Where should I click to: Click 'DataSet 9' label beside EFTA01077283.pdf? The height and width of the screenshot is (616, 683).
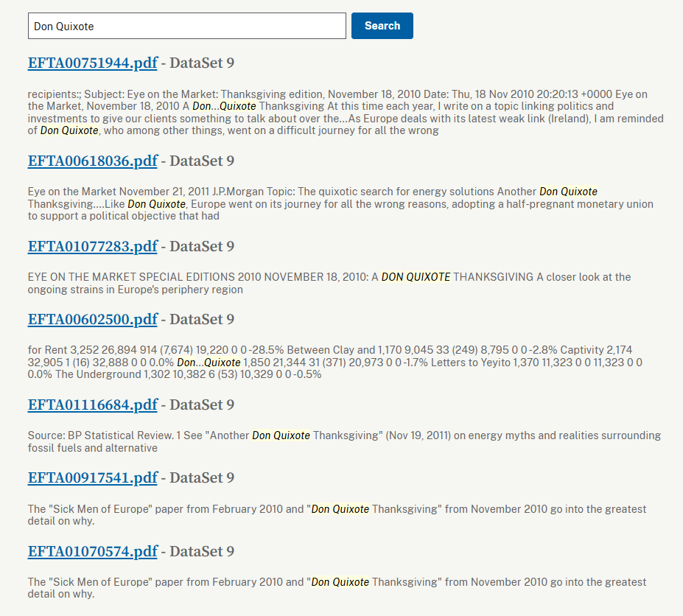pos(202,246)
